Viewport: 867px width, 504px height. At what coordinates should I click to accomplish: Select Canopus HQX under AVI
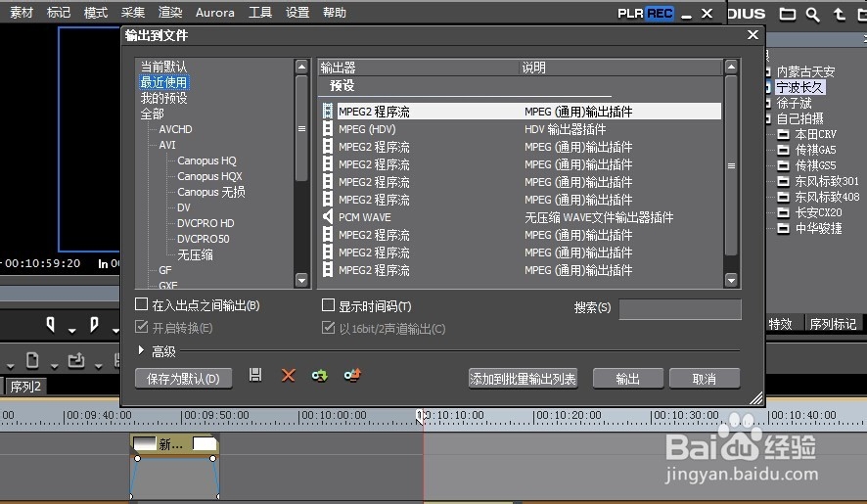[209, 176]
